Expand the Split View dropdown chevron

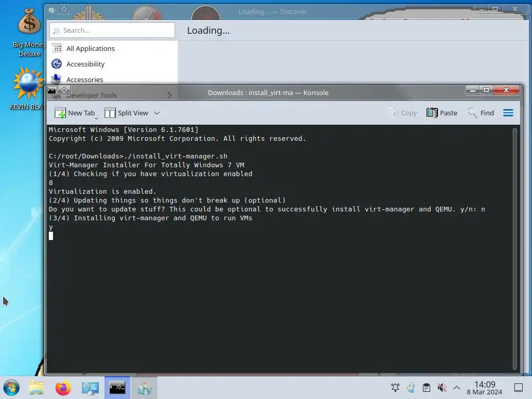(157, 113)
